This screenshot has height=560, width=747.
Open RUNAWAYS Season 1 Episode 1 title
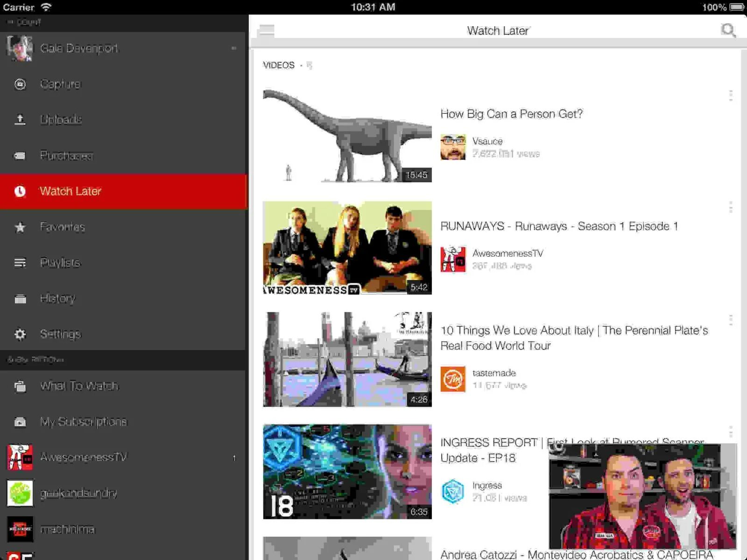point(559,226)
